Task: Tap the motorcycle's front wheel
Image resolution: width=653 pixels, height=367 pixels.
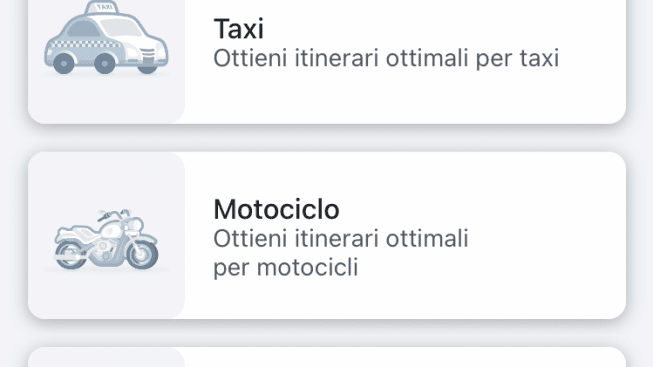Action: coord(142,254)
